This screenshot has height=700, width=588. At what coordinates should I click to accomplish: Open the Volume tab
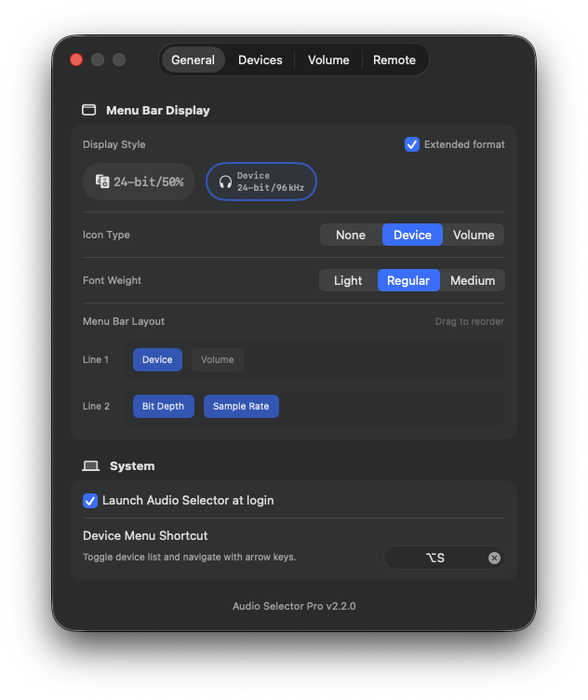(x=328, y=60)
